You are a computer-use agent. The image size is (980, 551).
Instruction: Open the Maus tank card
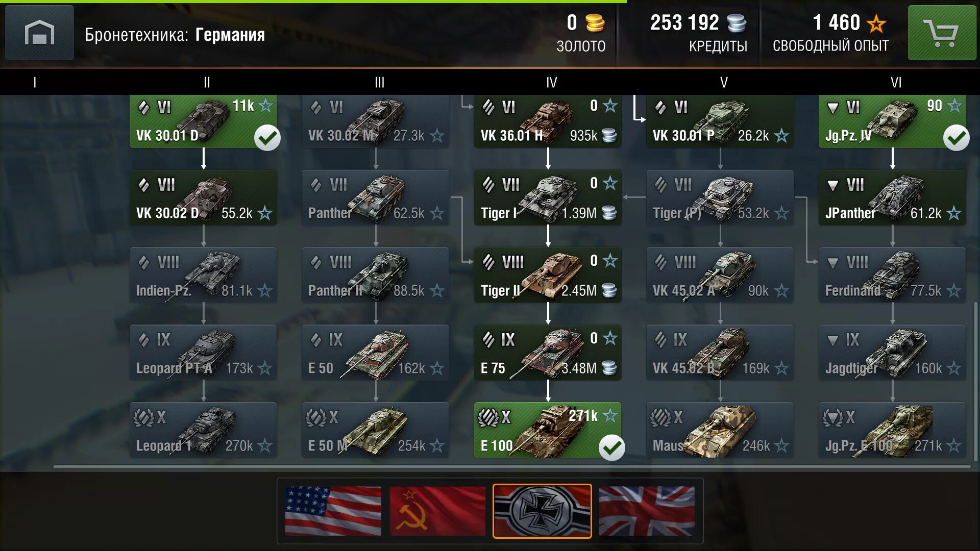pyautogui.click(x=720, y=430)
